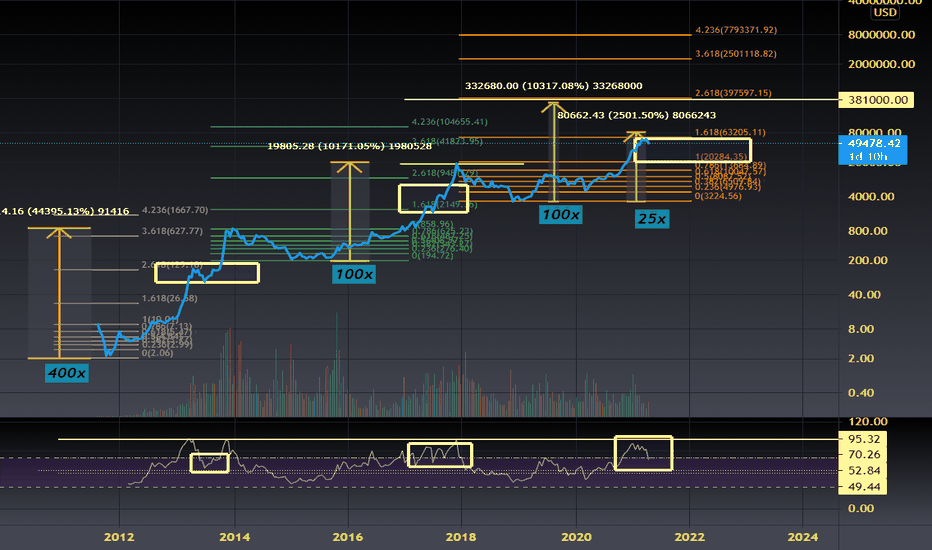Click the 2016 label on the time axis
Screen dimensions: 932x550
pyautogui.click(x=348, y=537)
